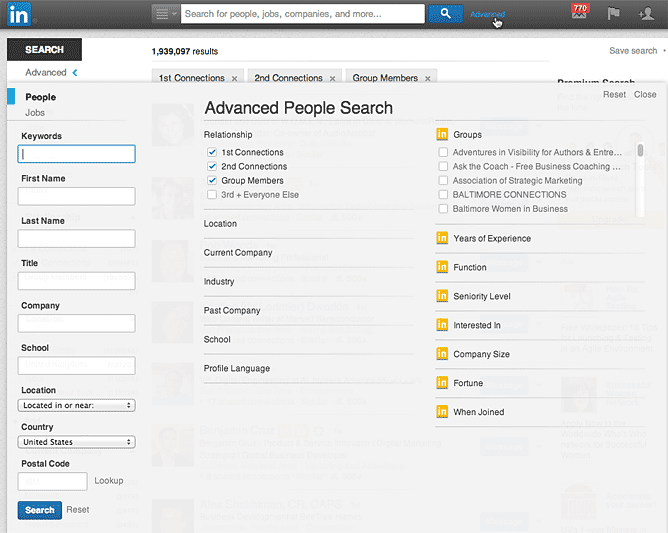This screenshot has width=668, height=533.
Task: Click the blue Search button
Action: (40, 510)
